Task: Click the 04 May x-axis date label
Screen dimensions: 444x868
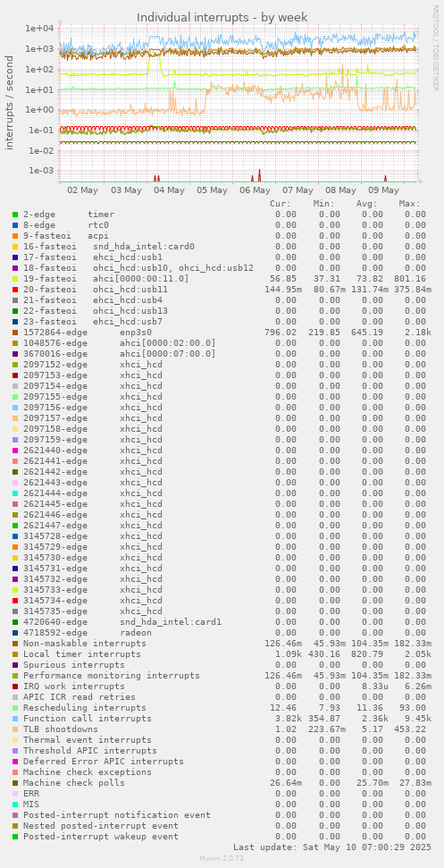Action: click(x=169, y=190)
